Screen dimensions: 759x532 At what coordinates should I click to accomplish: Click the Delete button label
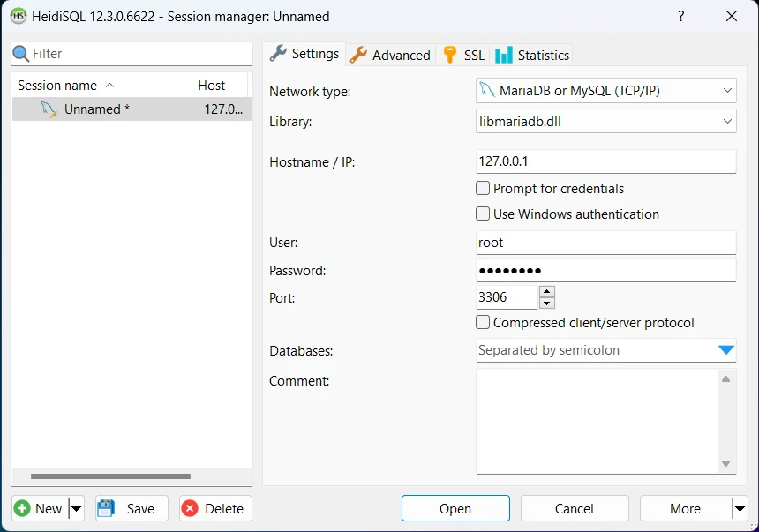tap(224, 509)
